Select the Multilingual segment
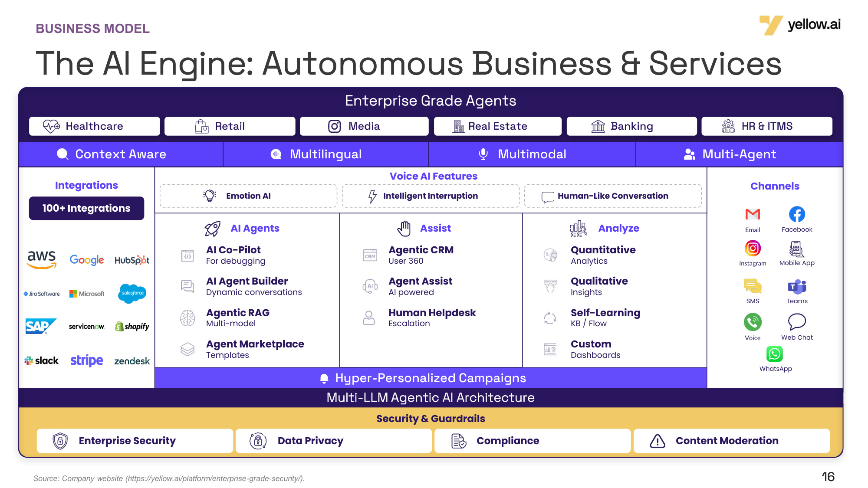 coord(326,154)
